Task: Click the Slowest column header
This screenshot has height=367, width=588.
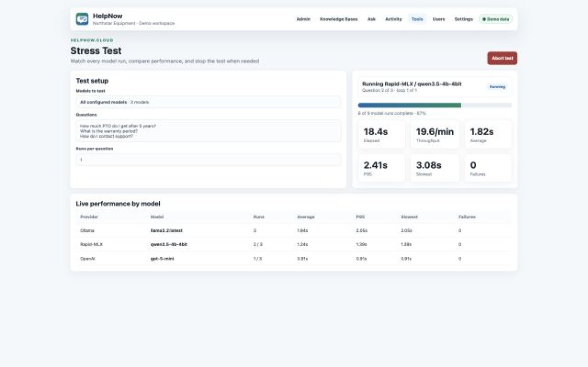Action: 409,217
